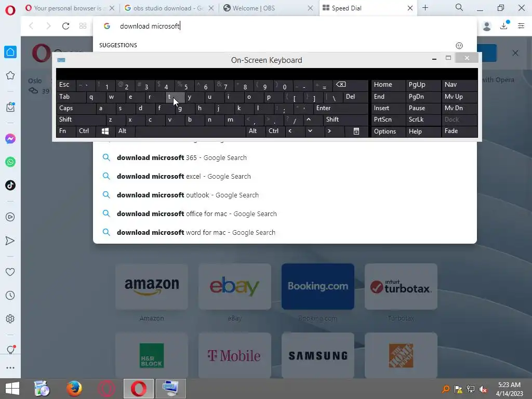
Task: Toggle left Ctrl key on On-Screen Keyboard
Action: tap(86, 131)
